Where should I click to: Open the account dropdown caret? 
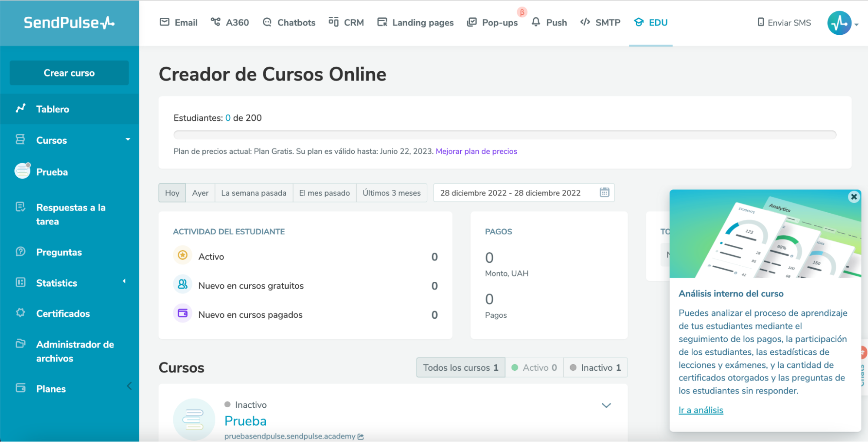click(x=856, y=25)
